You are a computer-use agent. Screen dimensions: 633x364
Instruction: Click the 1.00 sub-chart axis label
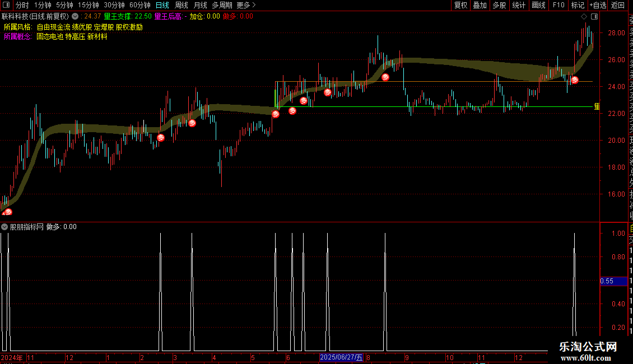point(618,234)
